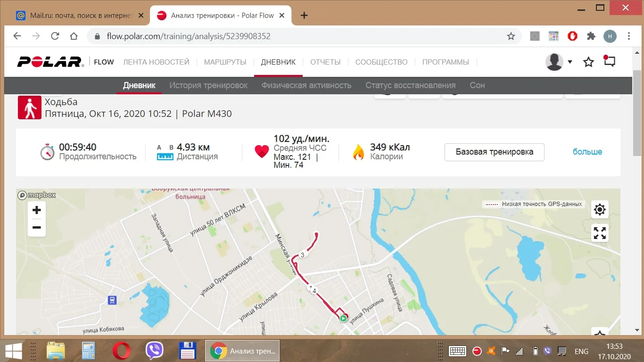Click the больше link

click(587, 152)
